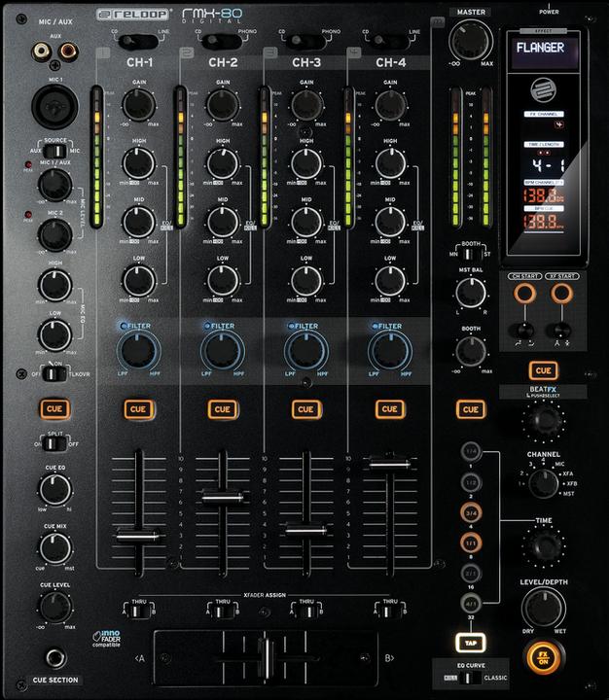609x700 pixels.
Task: Click the CH-4 channel fader cap
Action: [x=389, y=463]
